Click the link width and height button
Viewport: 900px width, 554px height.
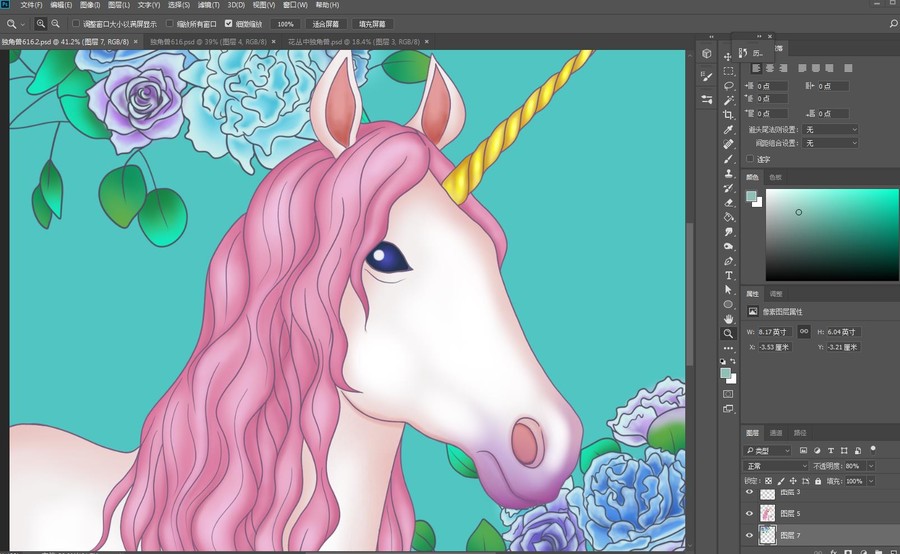(804, 331)
